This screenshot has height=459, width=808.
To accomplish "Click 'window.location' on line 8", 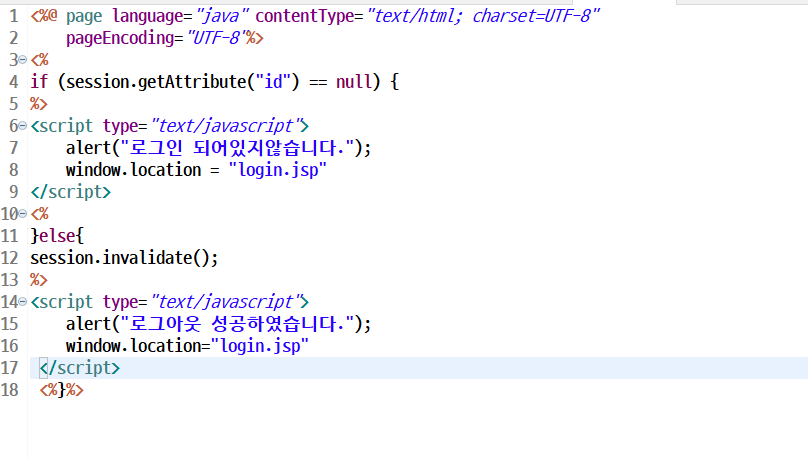I will 133,170.
